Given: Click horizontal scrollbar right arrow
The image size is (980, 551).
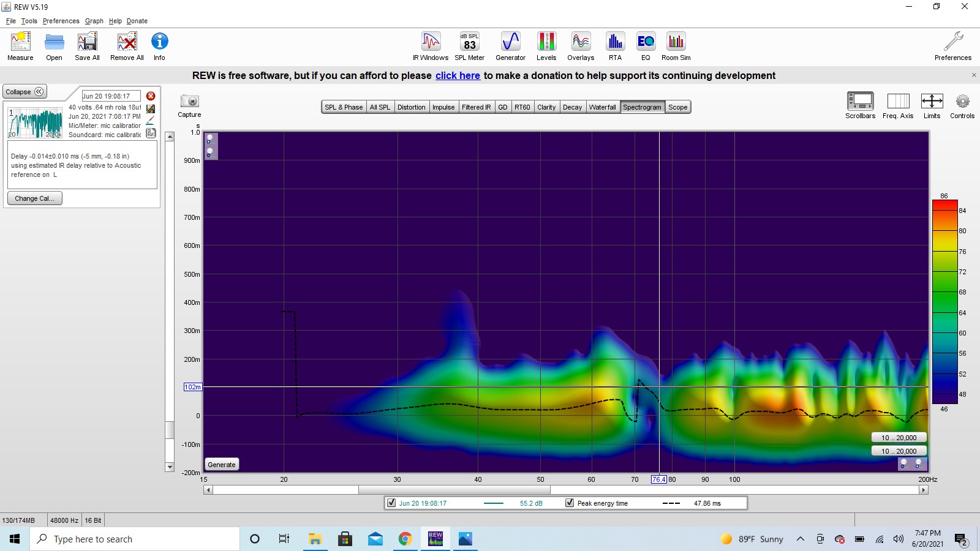Looking at the screenshot, I should [924, 490].
